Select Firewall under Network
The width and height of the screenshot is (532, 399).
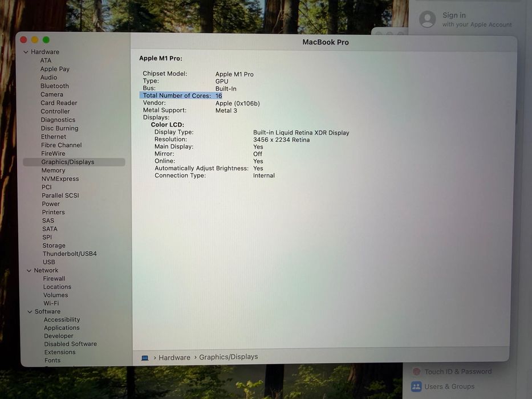tap(54, 279)
